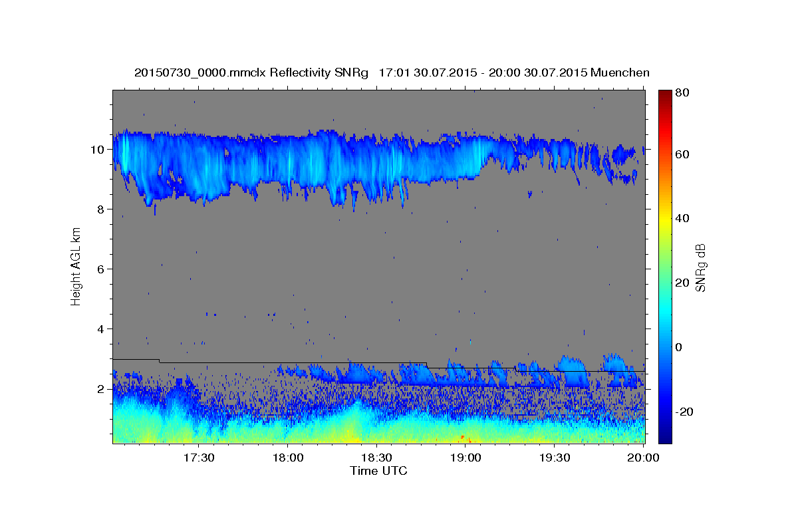798x532 pixels.
Task: Click the colorbar value 60
Action: click(x=682, y=154)
